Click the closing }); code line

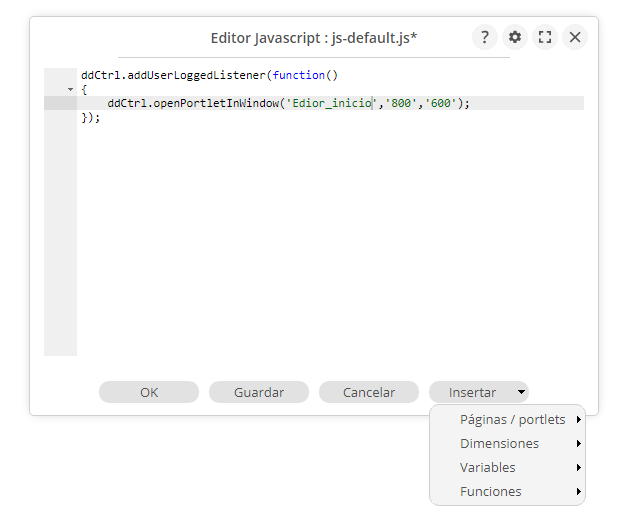(91, 117)
